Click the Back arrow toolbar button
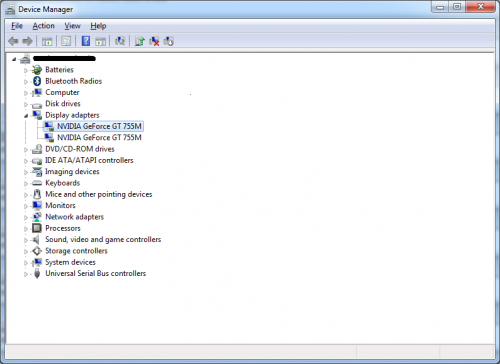The image size is (500, 364). tap(13, 41)
